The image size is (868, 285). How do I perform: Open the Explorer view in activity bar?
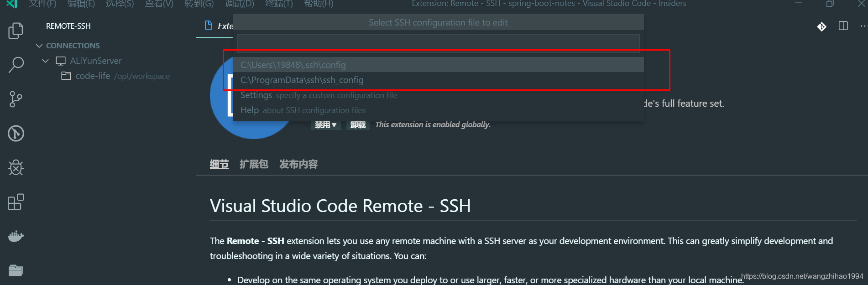16,31
